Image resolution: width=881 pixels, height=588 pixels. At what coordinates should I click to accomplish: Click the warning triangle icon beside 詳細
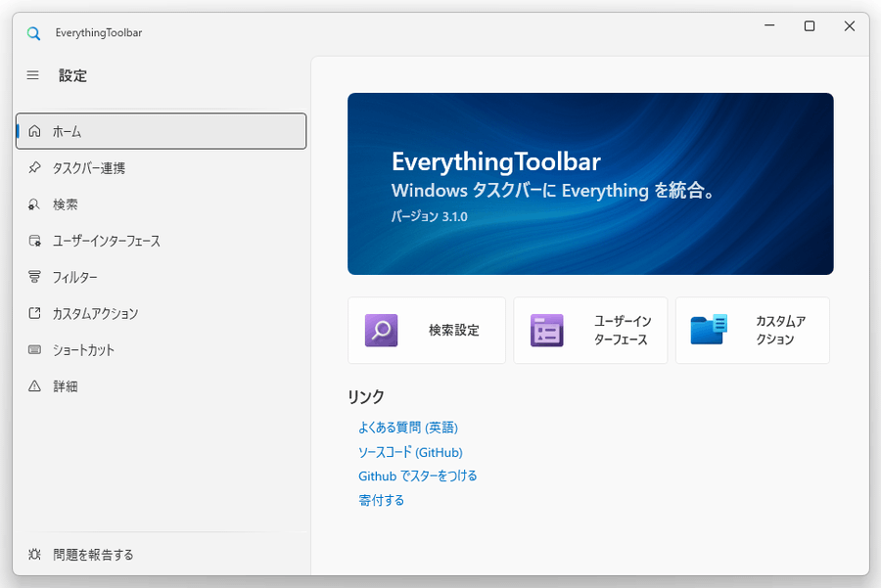pyautogui.click(x=34, y=386)
